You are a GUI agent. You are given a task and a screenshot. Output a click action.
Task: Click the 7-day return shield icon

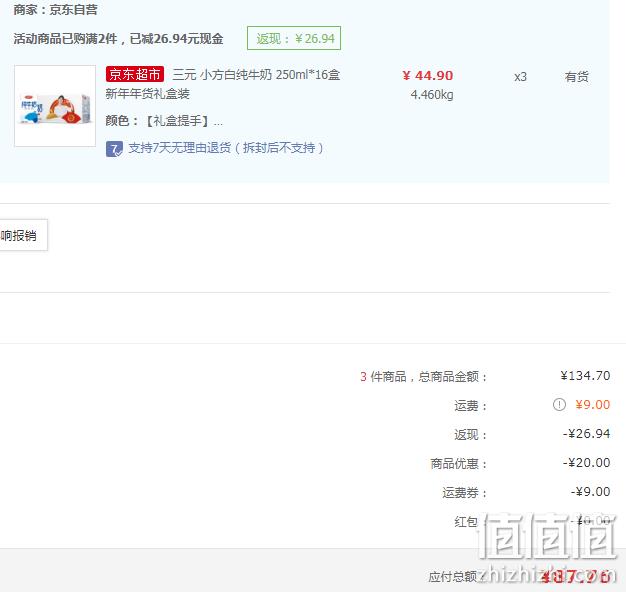(114, 149)
